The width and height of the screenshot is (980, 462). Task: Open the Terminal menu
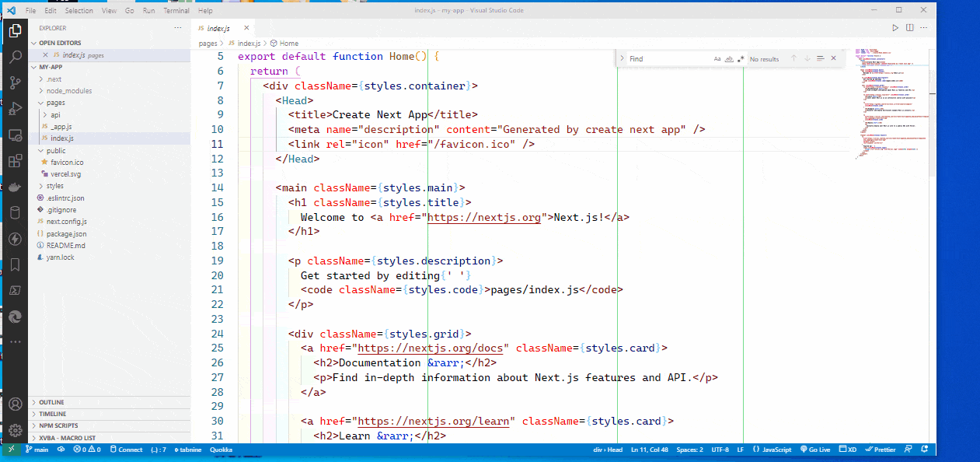tap(176, 11)
